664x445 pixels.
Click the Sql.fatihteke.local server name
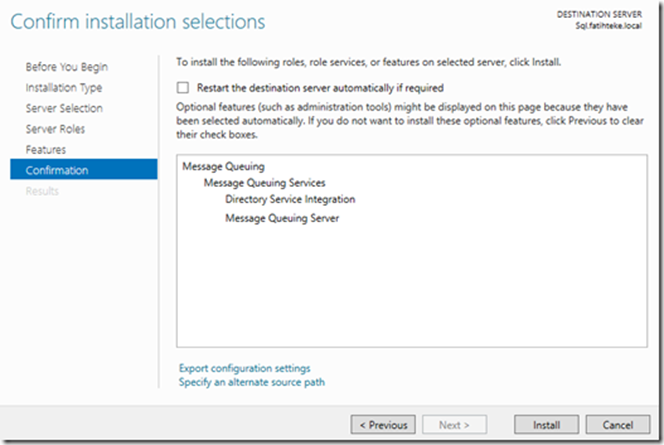(609, 26)
